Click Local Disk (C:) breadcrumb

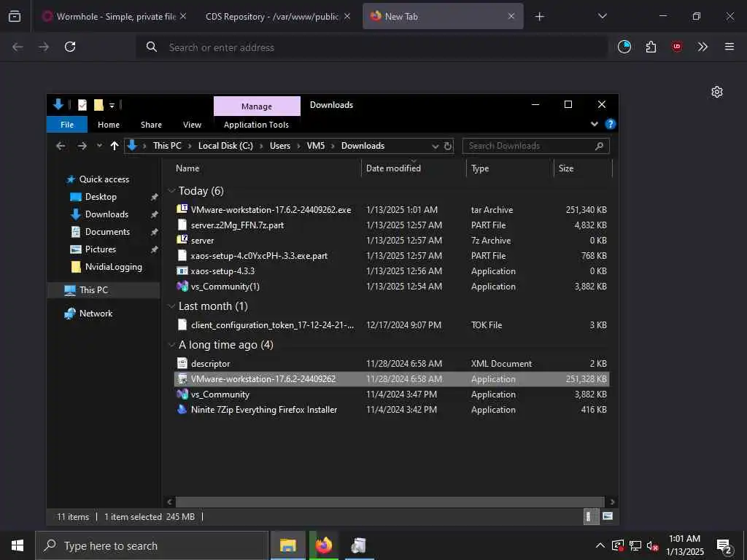coord(225,146)
